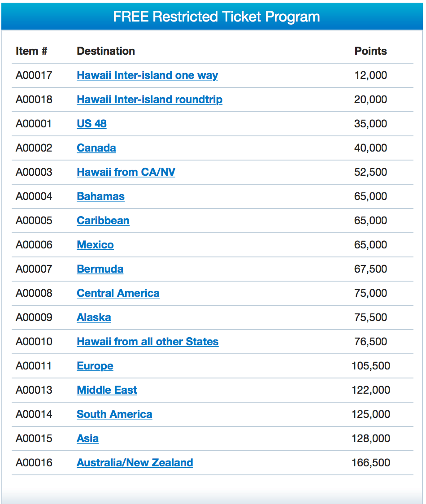Open the Bahamas destination link
Viewport: 426px width, 504px height.
click(x=100, y=196)
